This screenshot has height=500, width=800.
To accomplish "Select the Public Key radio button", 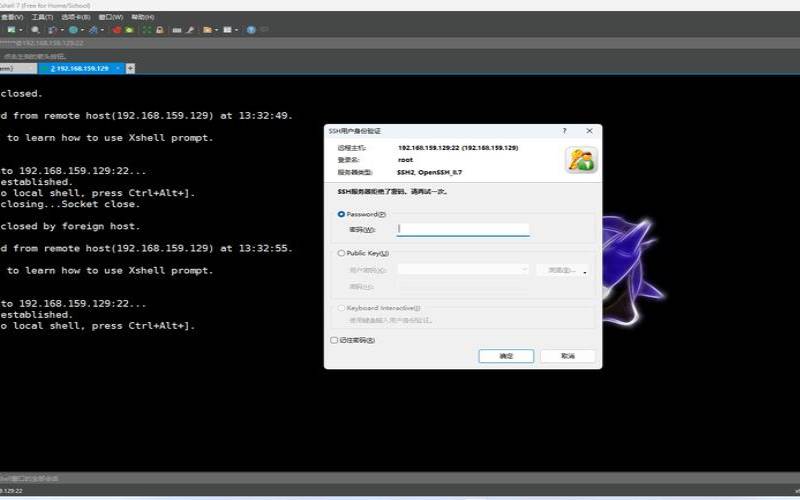I will pos(341,253).
